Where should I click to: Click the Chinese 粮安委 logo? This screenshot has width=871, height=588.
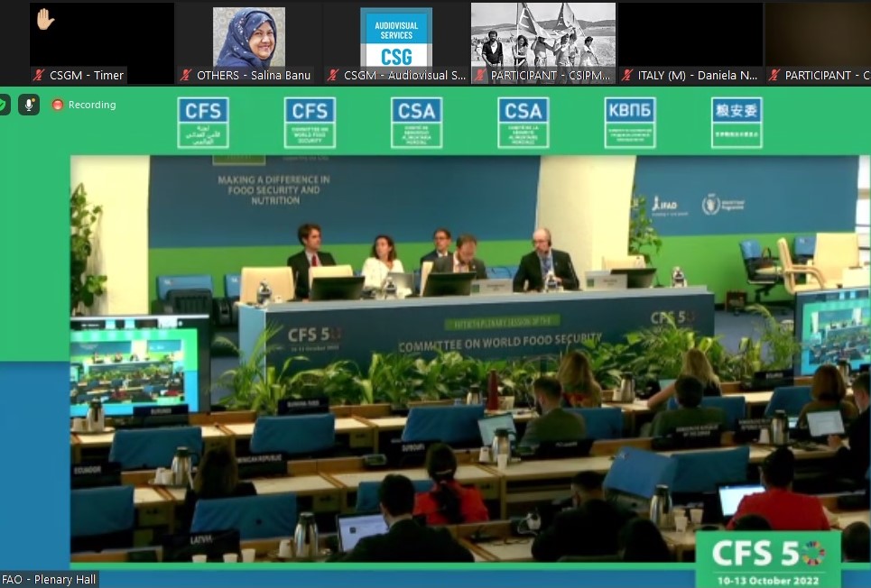(x=737, y=123)
